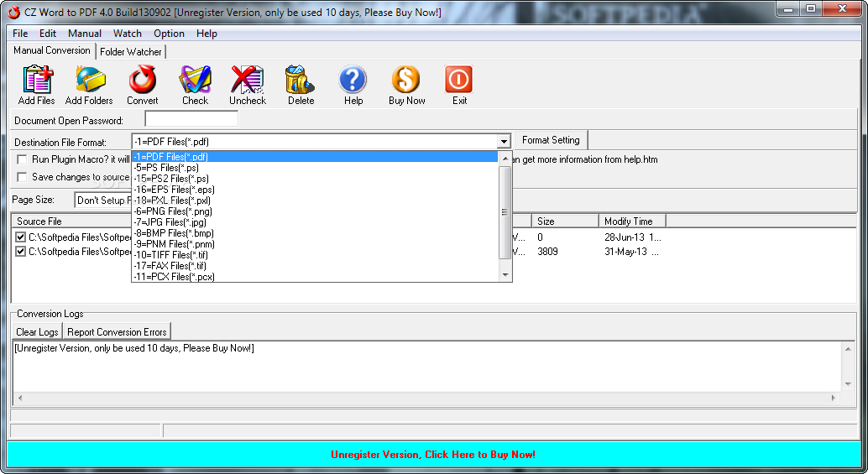Choose -5=PS Files(*.ps) format
Image resolution: width=868 pixels, height=474 pixels.
click(x=315, y=168)
